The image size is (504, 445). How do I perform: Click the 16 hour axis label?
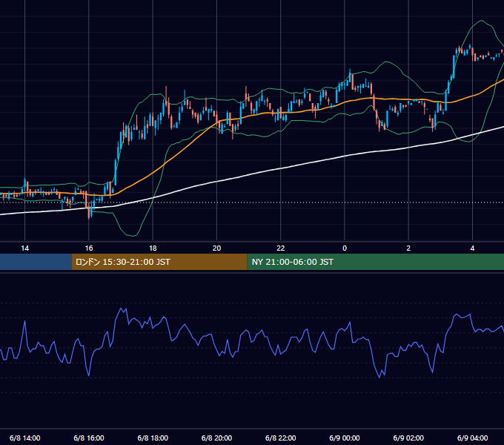tap(89, 248)
